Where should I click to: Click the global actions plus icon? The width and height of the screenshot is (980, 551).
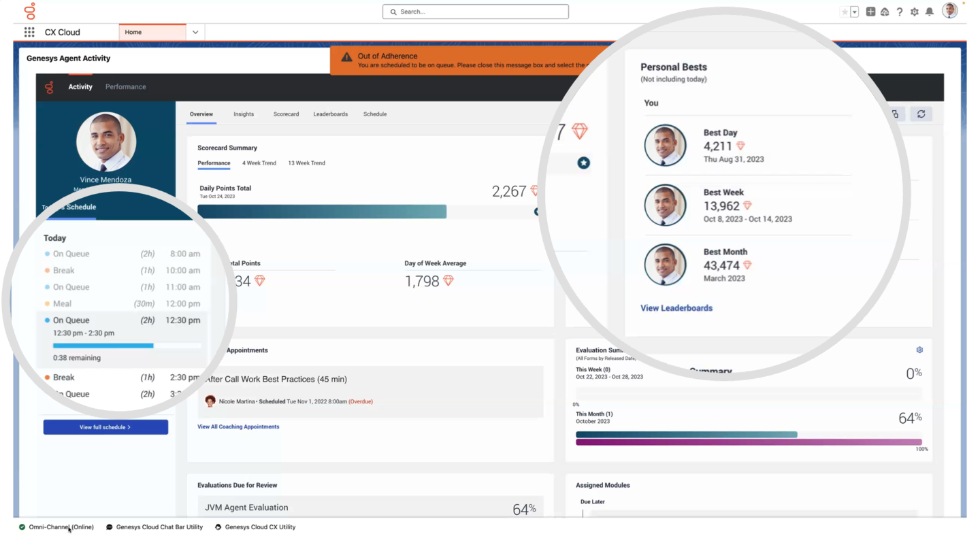click(870, 12)
